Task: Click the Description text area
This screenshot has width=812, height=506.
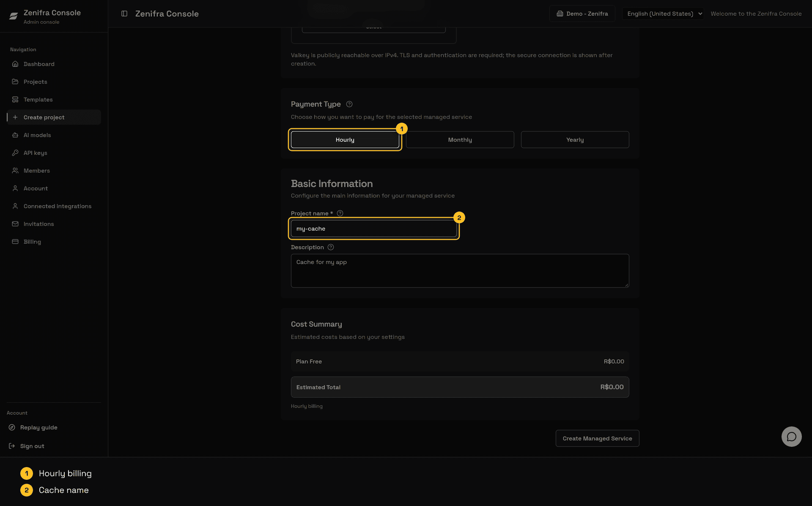Action: 460,271
